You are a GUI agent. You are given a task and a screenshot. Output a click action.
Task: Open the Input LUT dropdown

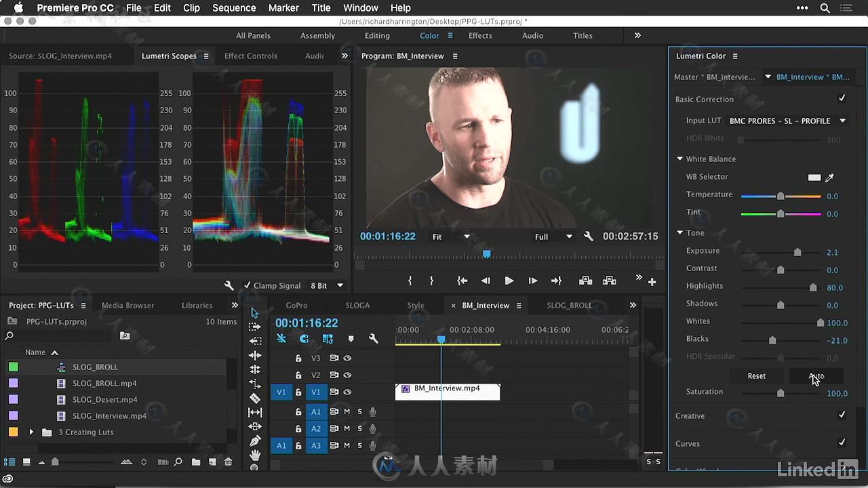point(787,121)
